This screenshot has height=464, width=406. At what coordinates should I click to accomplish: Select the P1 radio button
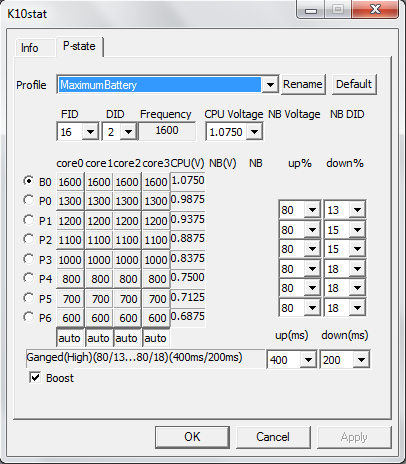point(29,220)
